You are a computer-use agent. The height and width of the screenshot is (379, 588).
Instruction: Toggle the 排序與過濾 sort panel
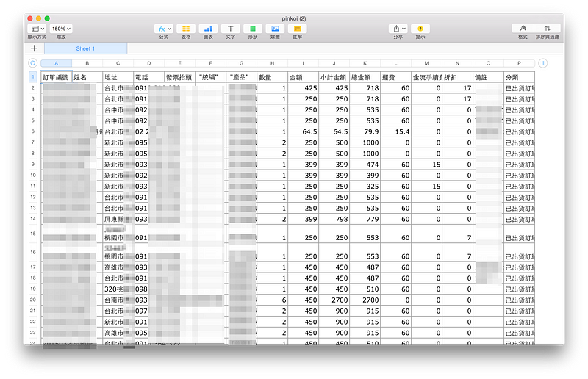tap(547, 28)
